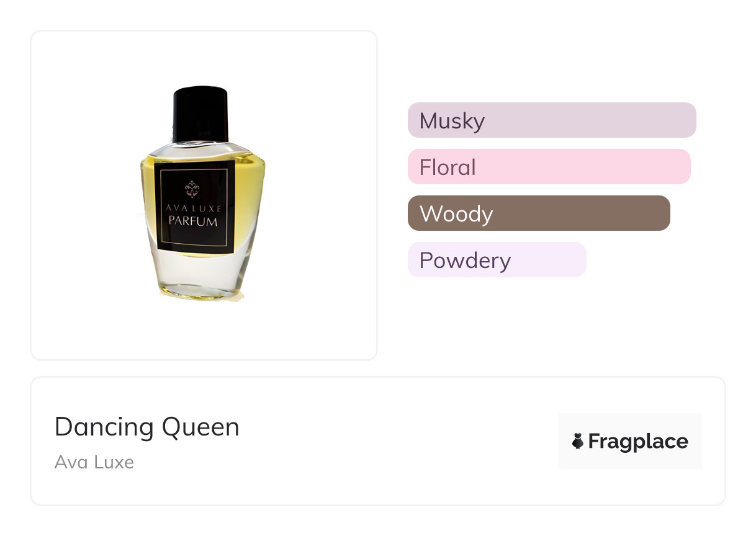This screenshot has width=756, height=536.
Task: Click the AVA LUXE text on the bottle label
Action: tap(194, 208)
